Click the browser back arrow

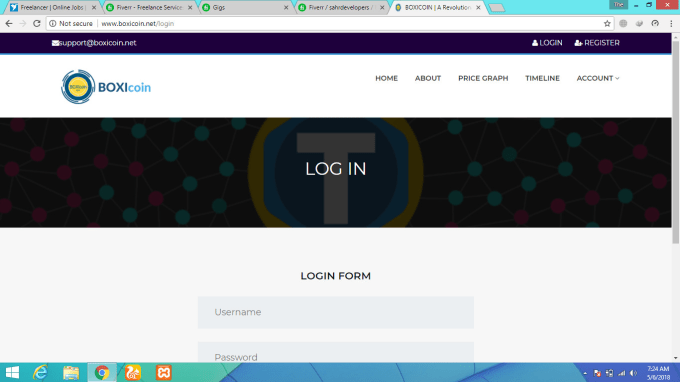tap(9, 23)
